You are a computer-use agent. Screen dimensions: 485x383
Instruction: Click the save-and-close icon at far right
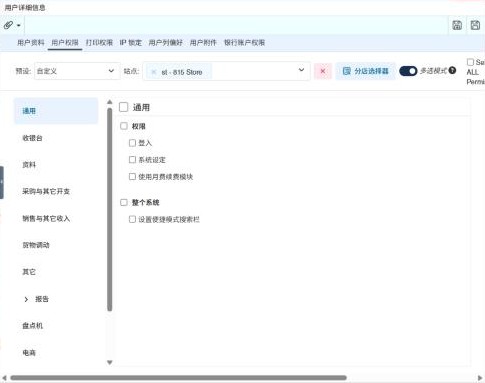[475, 25]
